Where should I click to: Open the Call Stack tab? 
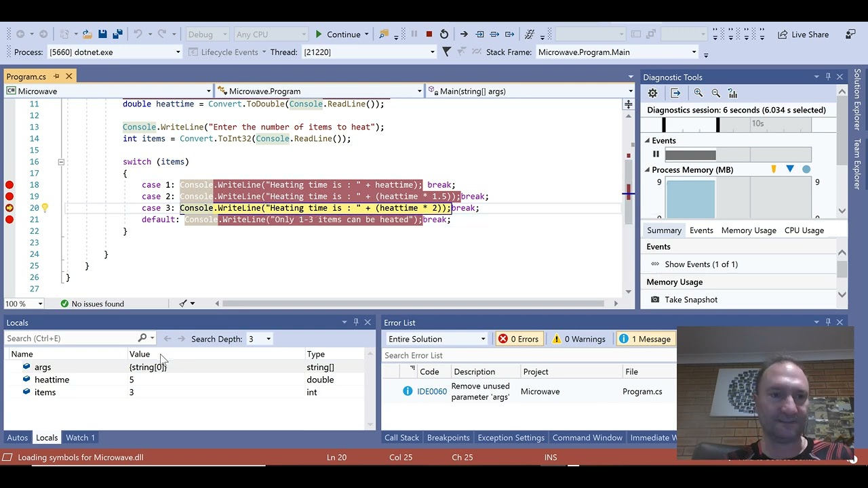(x=401, y=438)
